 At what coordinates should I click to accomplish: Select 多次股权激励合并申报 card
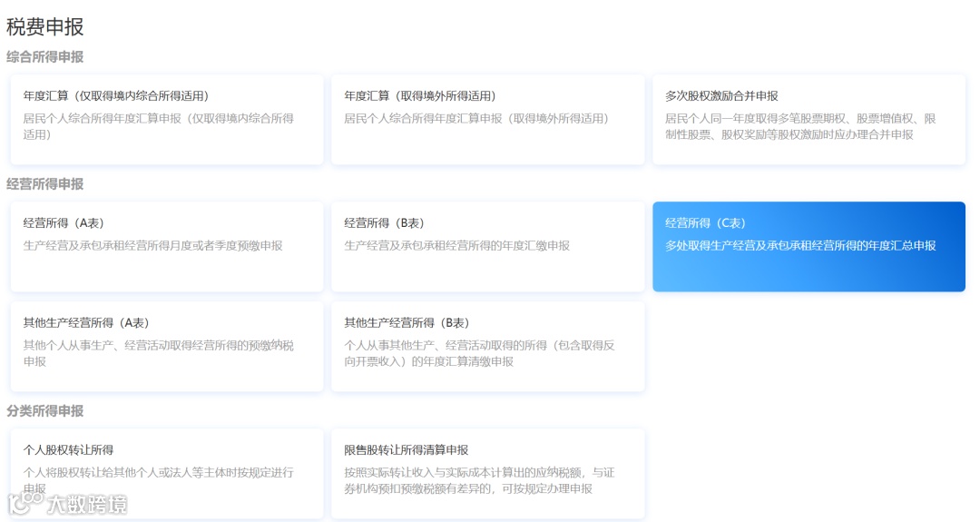tap(808, 120)
